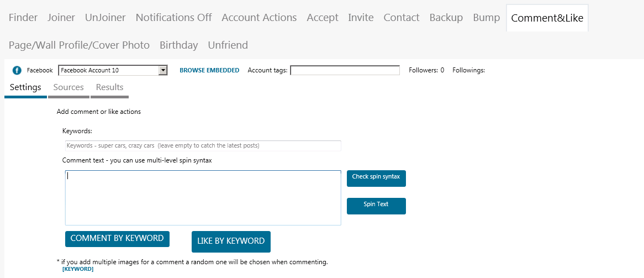Image resolution: width=644 pixels, height=278 pixels.
Task: Switch to the Account Actions tab
Action: (259, 18)
